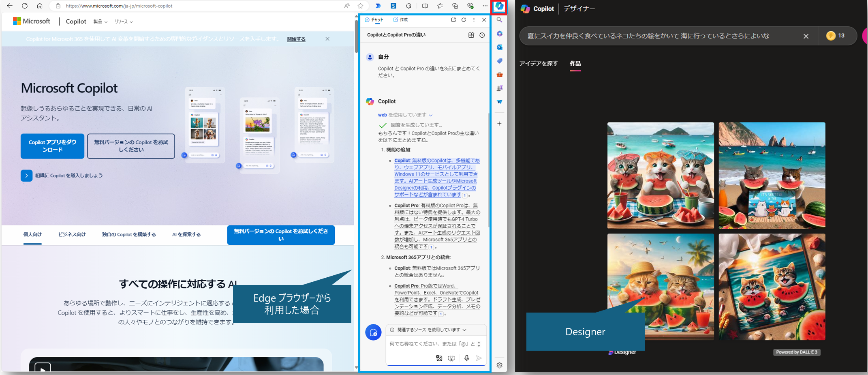This screenshot has width=868, height=375.
Task: Select the 個人向け tab on Microsoft page
Action: (32, 234)
